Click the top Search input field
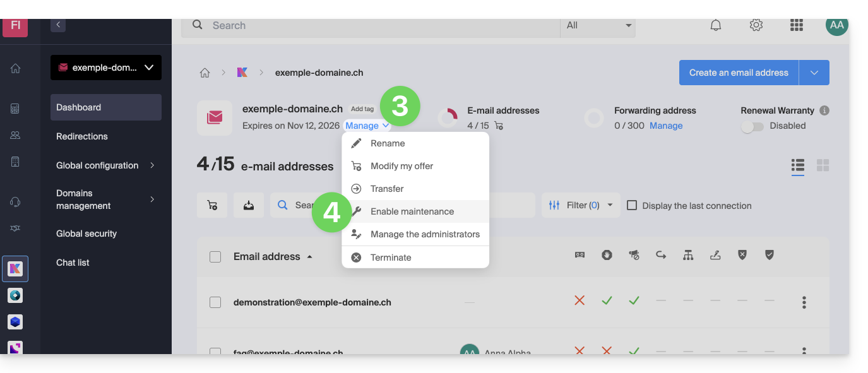The height and width of the screenshot is (373, 868). [x=379, y=26]
